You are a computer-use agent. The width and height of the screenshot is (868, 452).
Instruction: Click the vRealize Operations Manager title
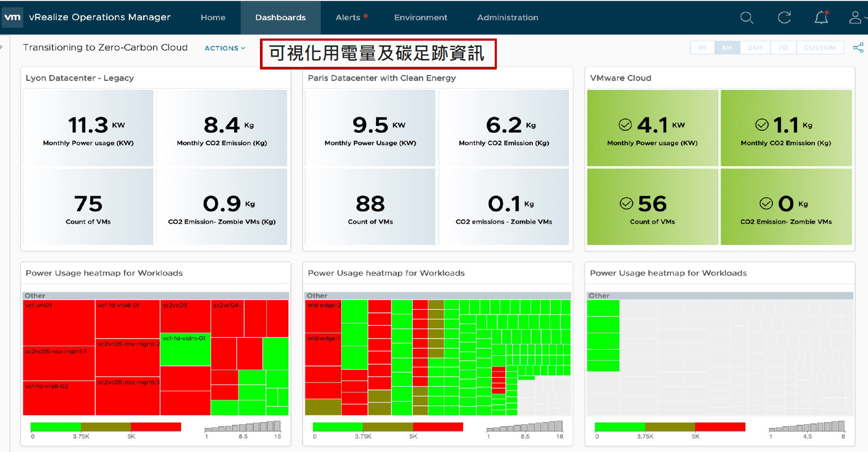click(99, 17)
